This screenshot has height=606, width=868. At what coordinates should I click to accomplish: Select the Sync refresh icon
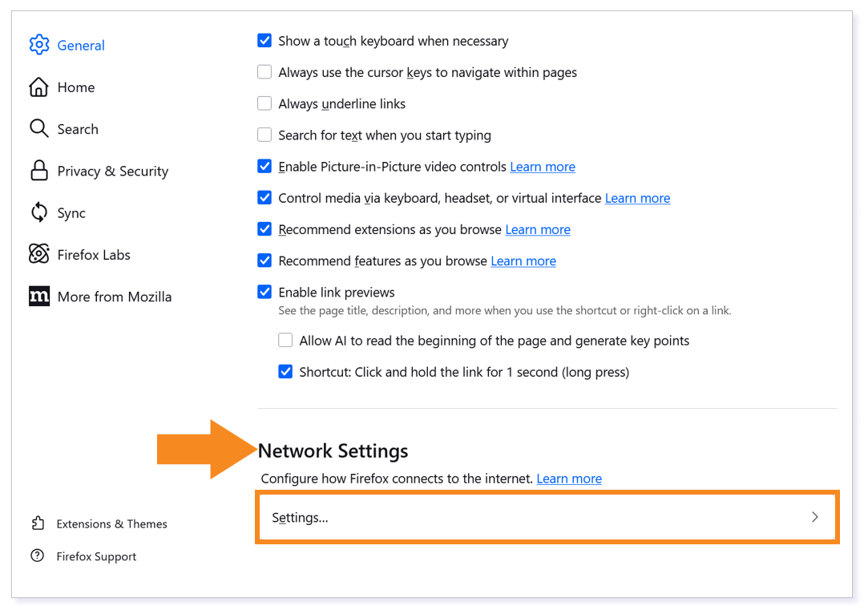(38, 212)
